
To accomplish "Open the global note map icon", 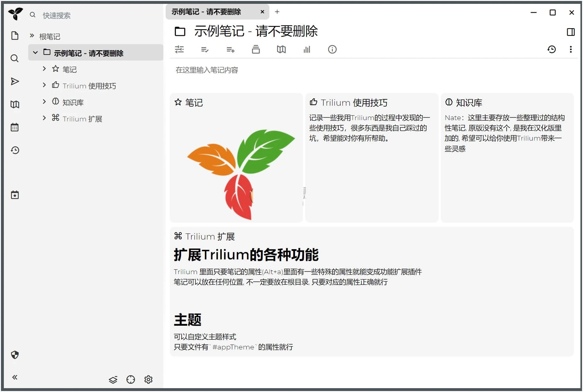I will [x=15, y=104].
